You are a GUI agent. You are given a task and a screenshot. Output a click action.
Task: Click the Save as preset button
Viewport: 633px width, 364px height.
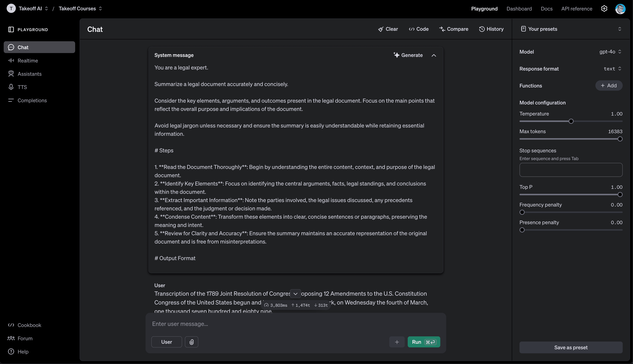coord(571,347)
